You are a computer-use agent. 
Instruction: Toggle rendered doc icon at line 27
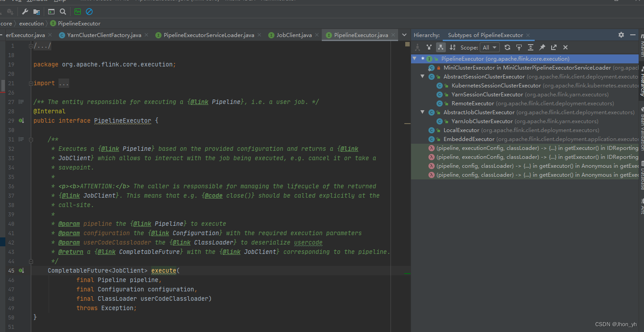tap(21, 102)
